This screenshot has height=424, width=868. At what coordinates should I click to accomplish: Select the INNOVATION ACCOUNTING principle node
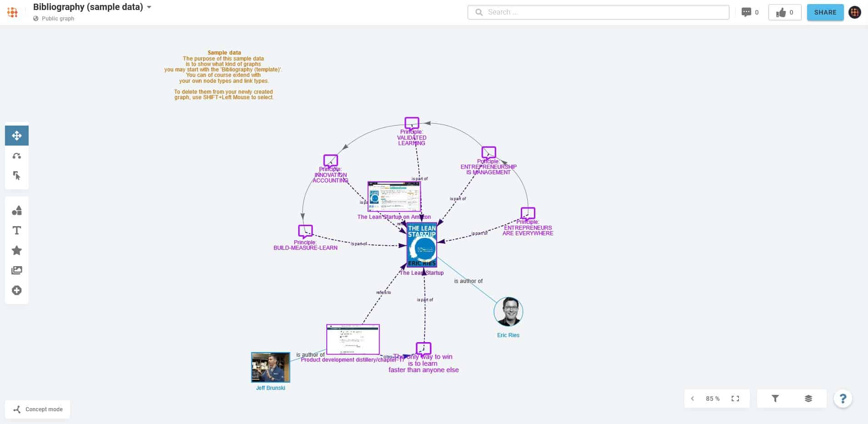(330, 161)
